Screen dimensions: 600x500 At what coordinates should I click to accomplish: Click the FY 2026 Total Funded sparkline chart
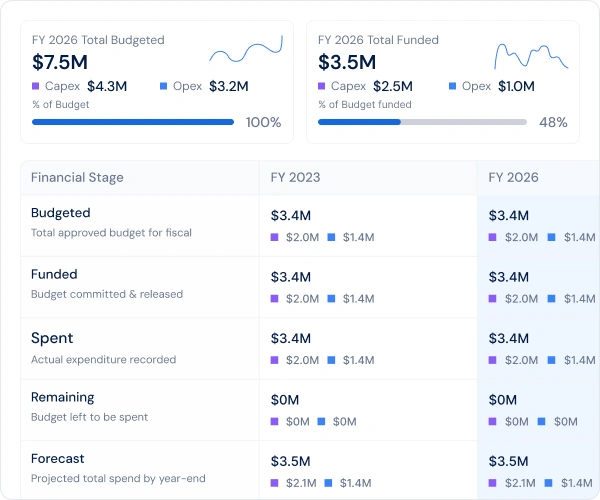point(531,56)
